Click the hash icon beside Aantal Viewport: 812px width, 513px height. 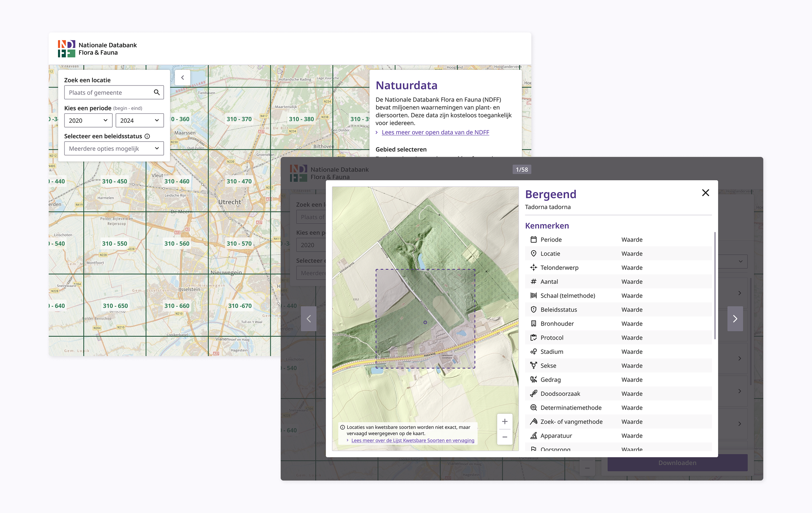pyautogui.click(x=533, y=282)
